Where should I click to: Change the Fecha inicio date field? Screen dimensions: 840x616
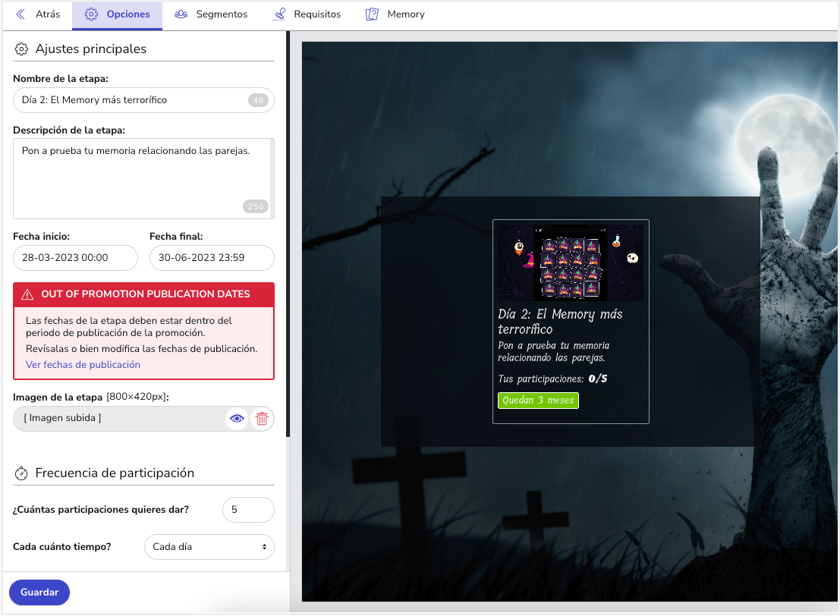coord(76,258)
